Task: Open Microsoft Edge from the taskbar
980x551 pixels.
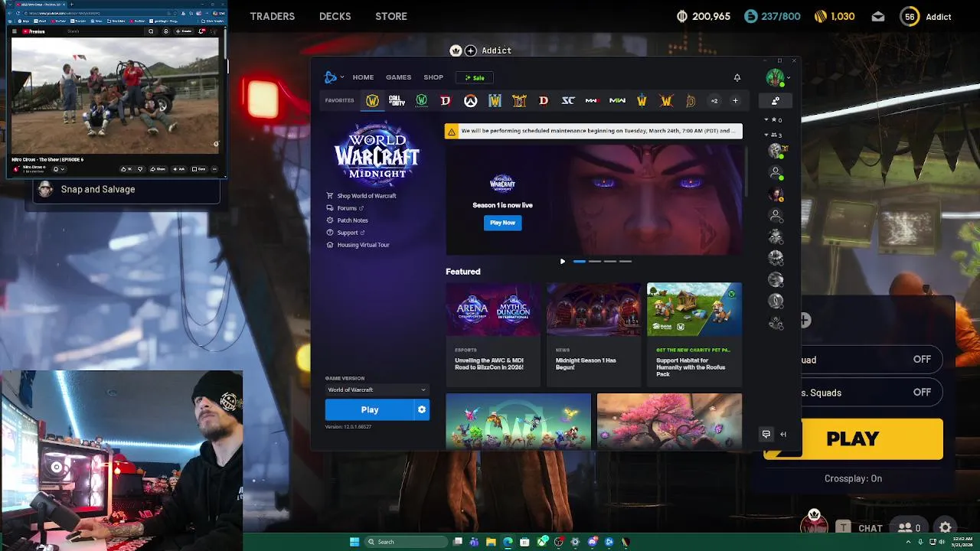Action: pos(508,542)
